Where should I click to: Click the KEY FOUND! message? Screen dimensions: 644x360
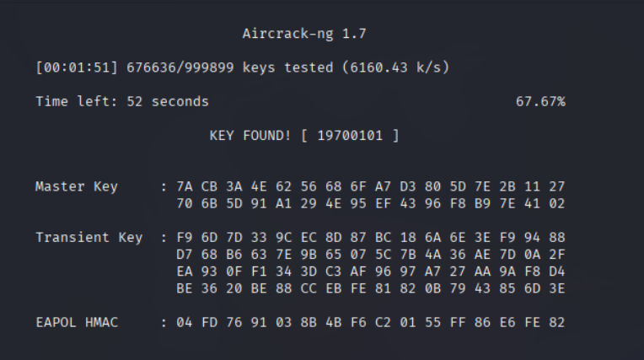tap(250, 135)
